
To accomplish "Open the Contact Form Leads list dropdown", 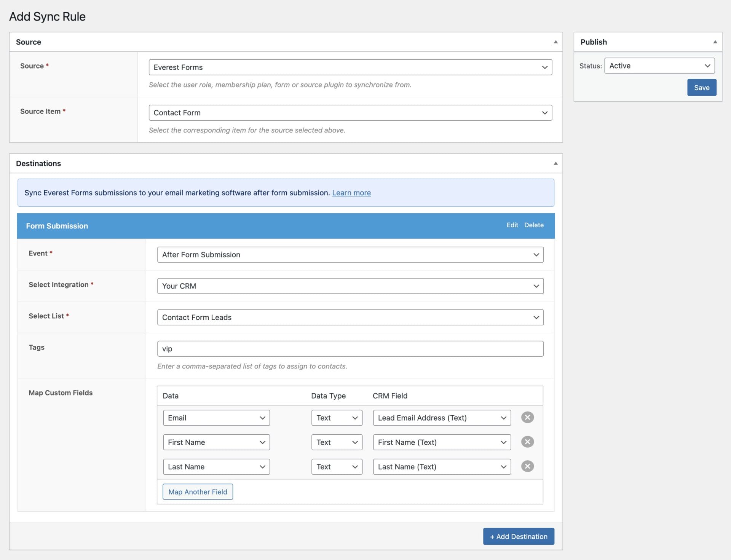I will [350, 317].
